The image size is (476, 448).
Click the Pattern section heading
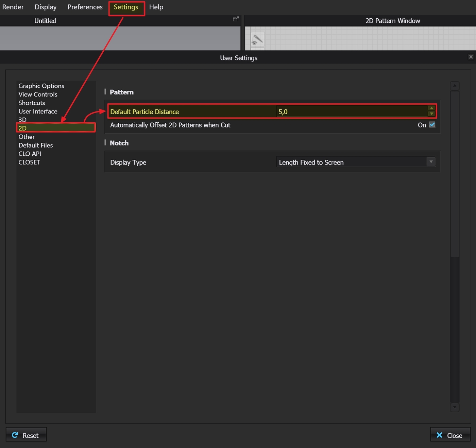click(x=122, y=92)
